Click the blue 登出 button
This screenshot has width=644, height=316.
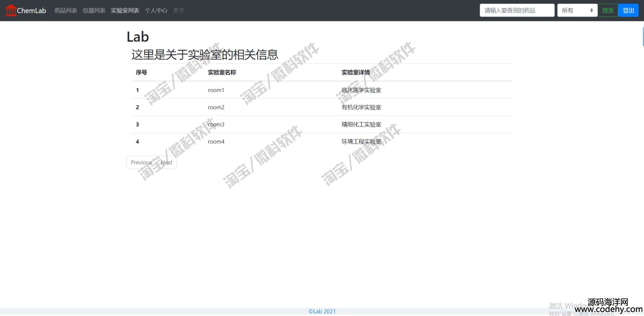(628, 10)
